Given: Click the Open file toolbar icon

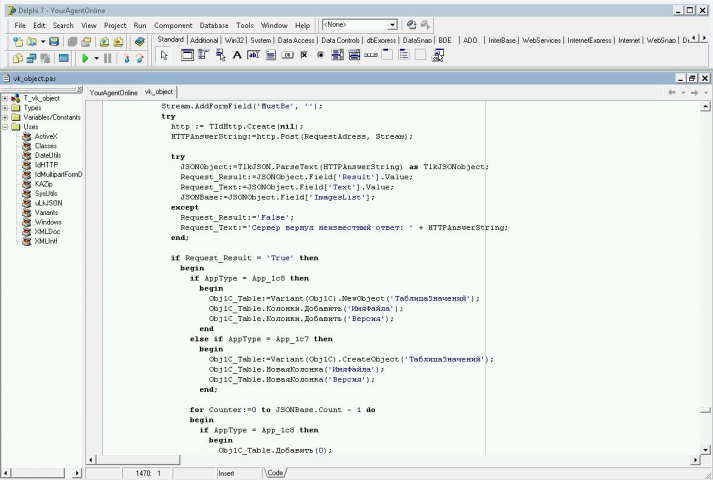Looking at the screenshot, I should coord(31,42).
